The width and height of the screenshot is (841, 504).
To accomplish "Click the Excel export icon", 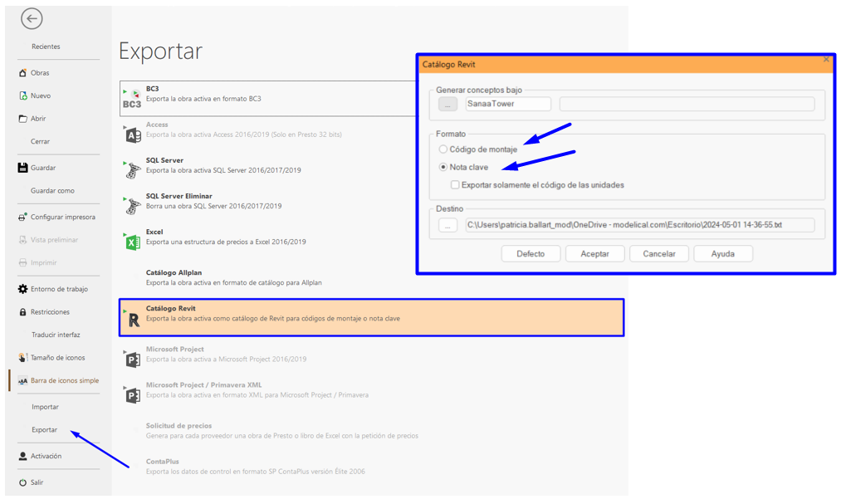I will point(133,242).
